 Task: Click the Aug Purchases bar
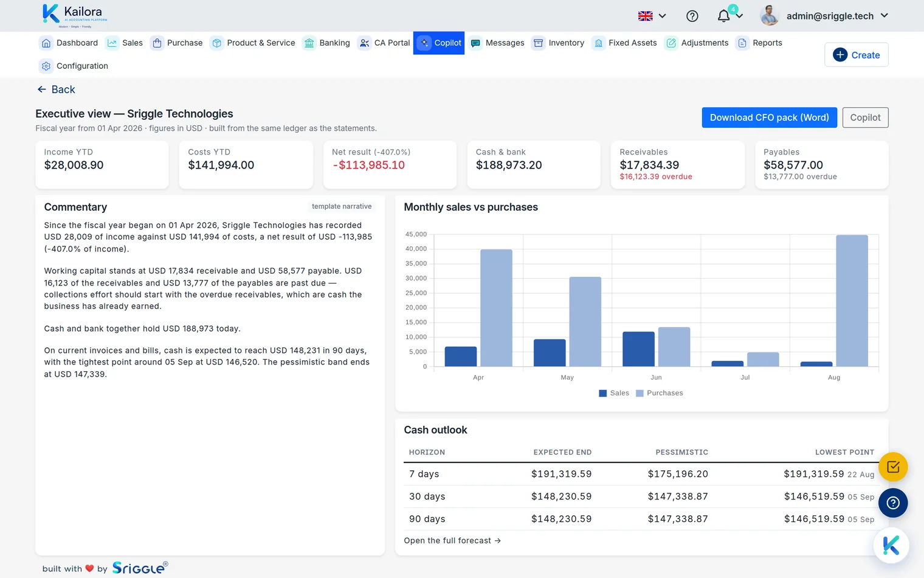click(x=852, y=301)
